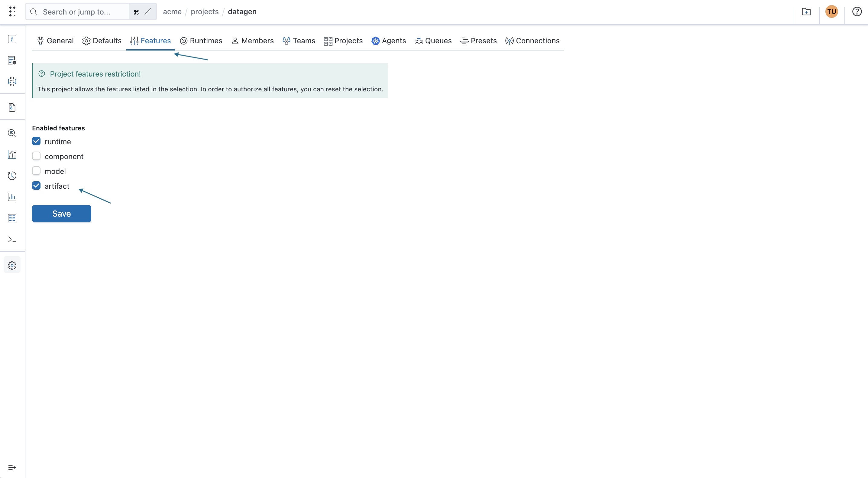Go to projects breadcrumb link

coord(205,12)
